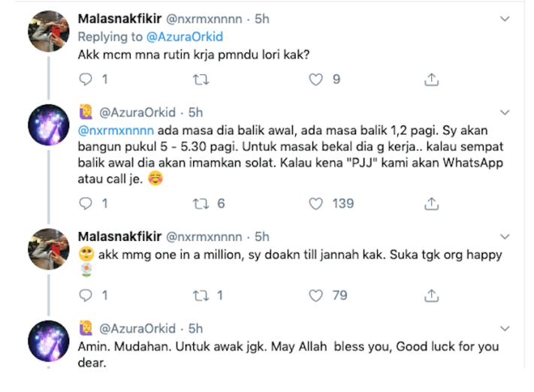Like the tweet with 139 likes

pos(316,204)
